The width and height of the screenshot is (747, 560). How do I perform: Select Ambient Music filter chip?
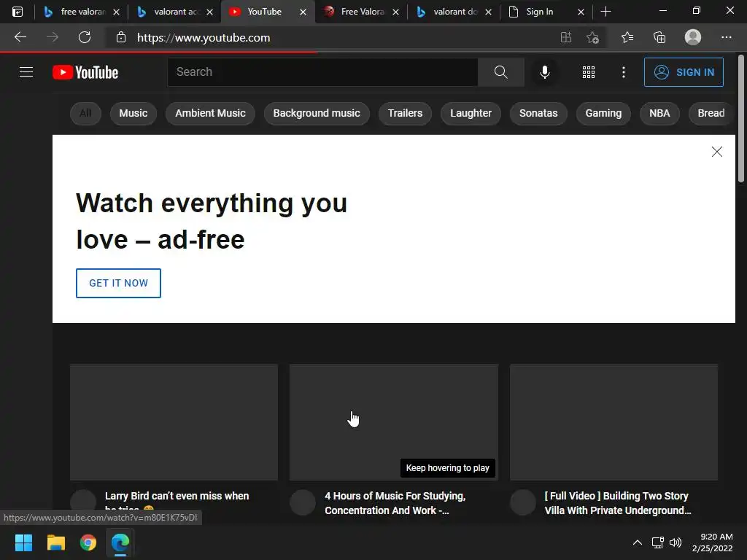click(210, 113)
